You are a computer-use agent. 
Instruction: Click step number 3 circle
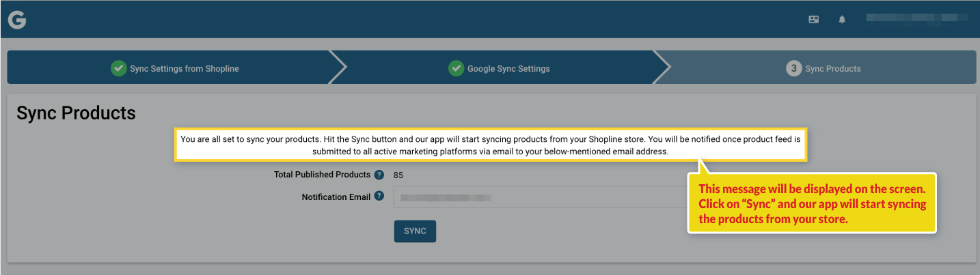[793, 68]
